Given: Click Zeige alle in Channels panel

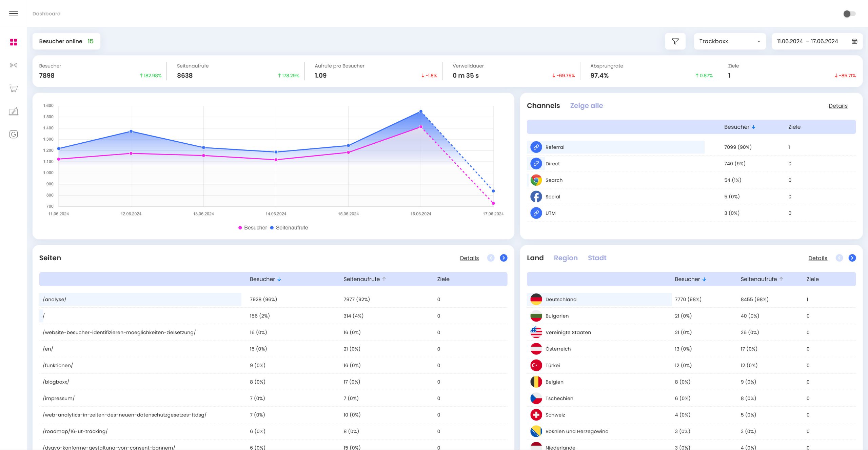Looking at the screenshot, I should (586, 106).
